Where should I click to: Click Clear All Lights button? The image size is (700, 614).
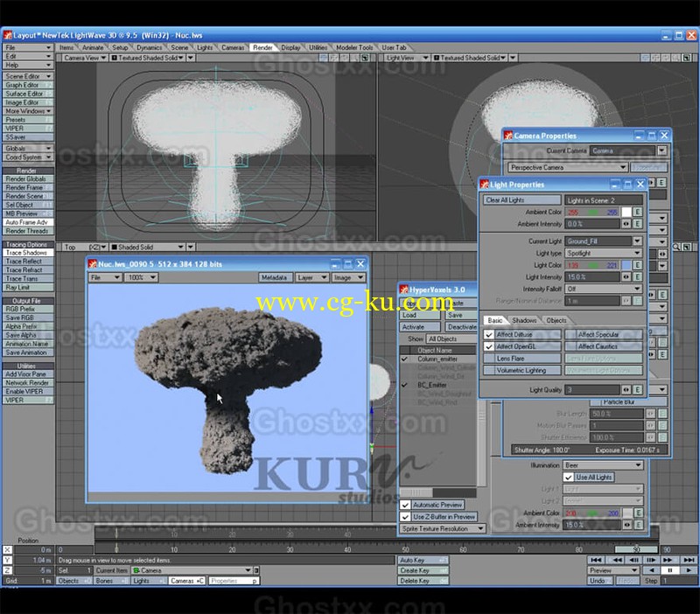(521, 200)
